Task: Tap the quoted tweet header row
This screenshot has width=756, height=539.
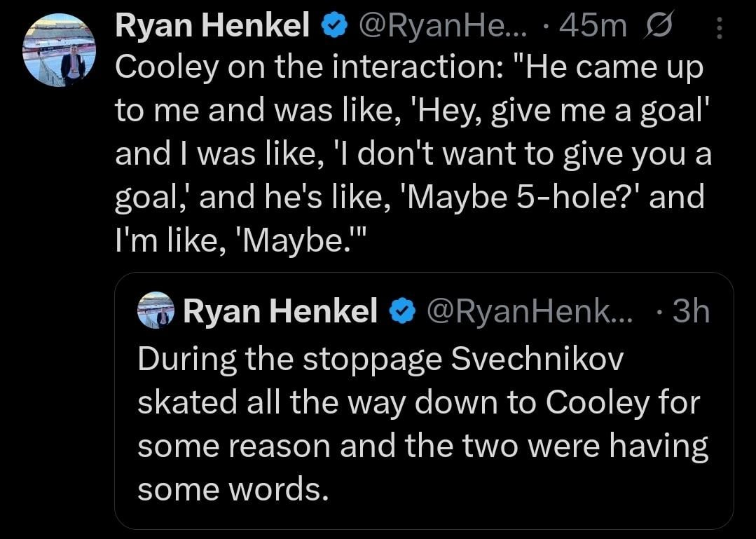Action: (420, 311)
